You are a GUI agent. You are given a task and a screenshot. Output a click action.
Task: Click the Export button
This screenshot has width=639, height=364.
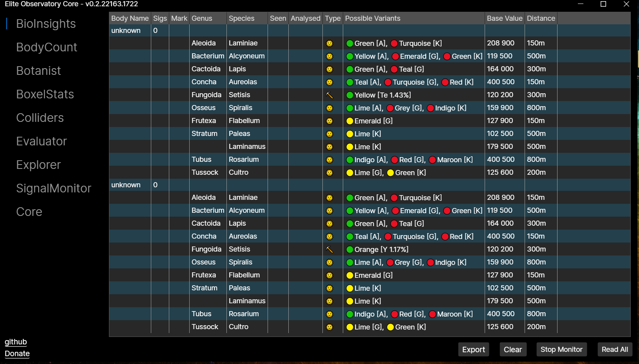point(473,350)
